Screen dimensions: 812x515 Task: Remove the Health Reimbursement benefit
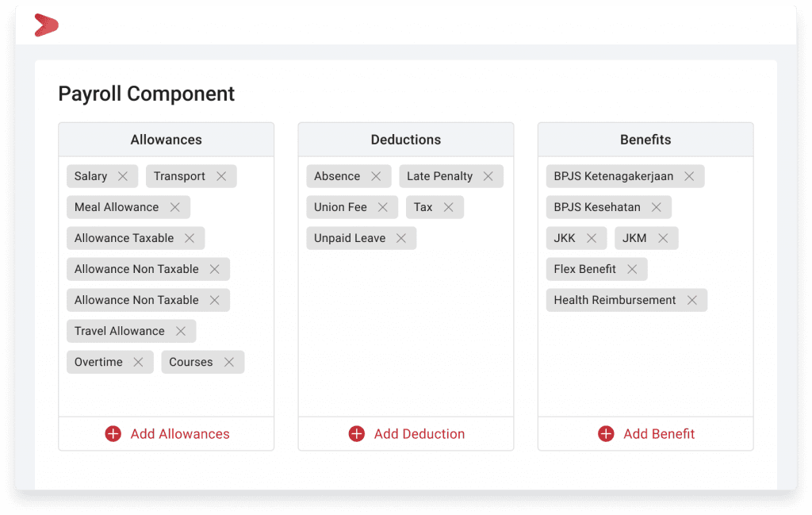[692, 300]
